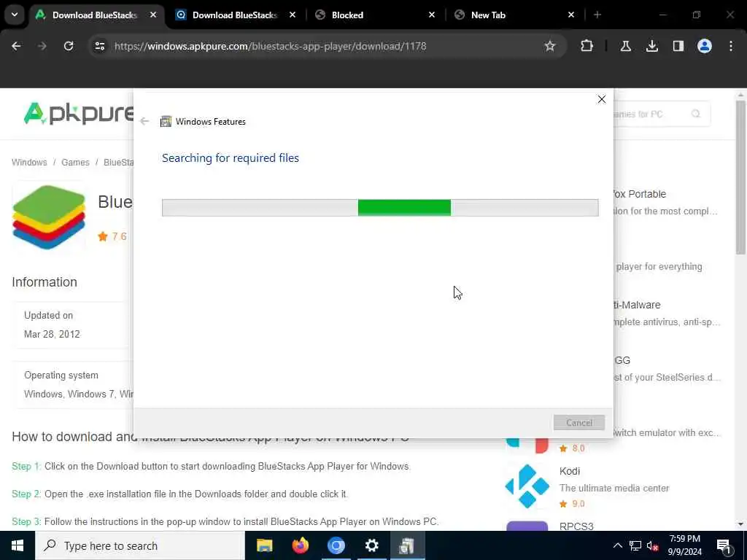The height and width of the screenshot is (560, 747).
Task: Close the first Download BlueStacks tab
Action: click(153, 15)
